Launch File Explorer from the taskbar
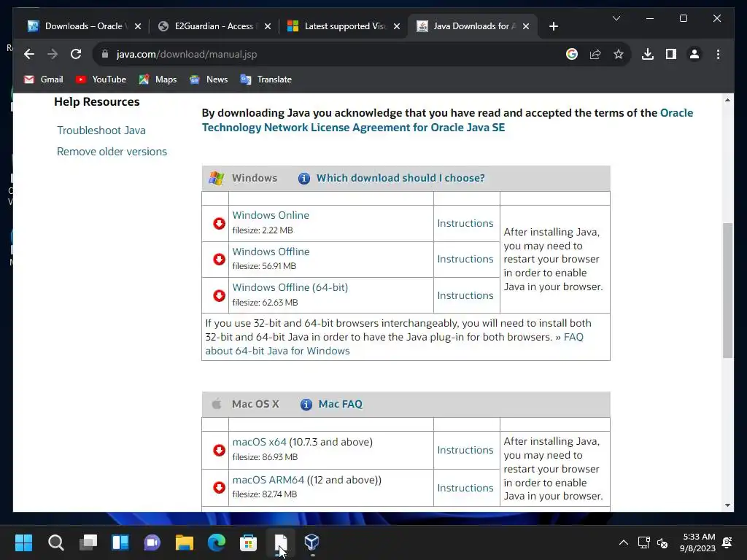 pyautogui.click(x=185, y=542)
